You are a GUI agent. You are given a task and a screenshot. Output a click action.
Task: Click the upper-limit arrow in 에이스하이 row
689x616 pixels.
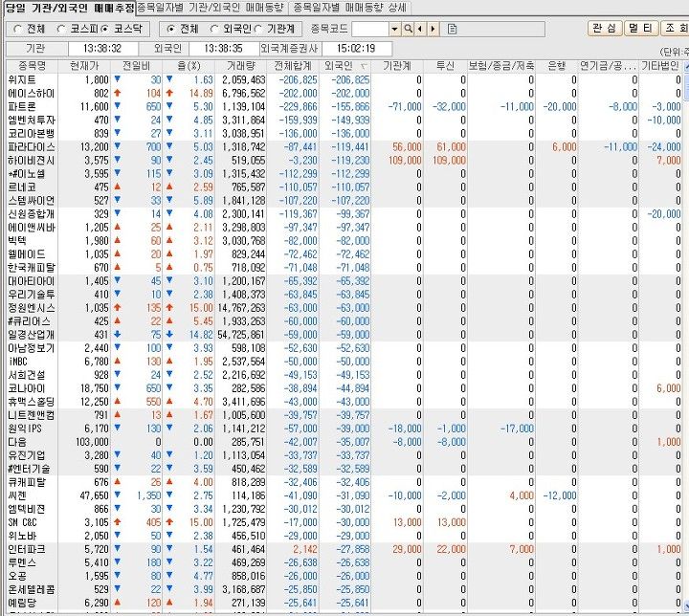click(x=118, y=93)
